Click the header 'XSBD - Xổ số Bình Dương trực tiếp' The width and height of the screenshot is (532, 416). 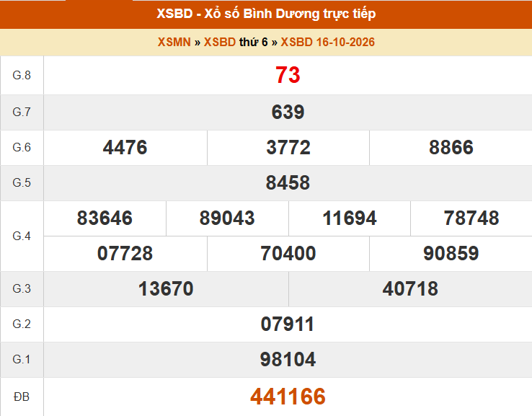tap(266, 14)
